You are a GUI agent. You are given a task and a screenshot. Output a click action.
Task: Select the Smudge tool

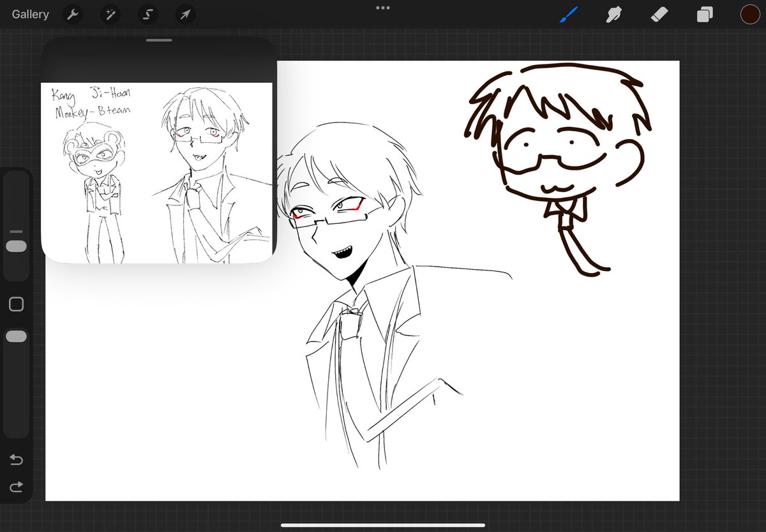pyautogui.click(x=614, y=14)
